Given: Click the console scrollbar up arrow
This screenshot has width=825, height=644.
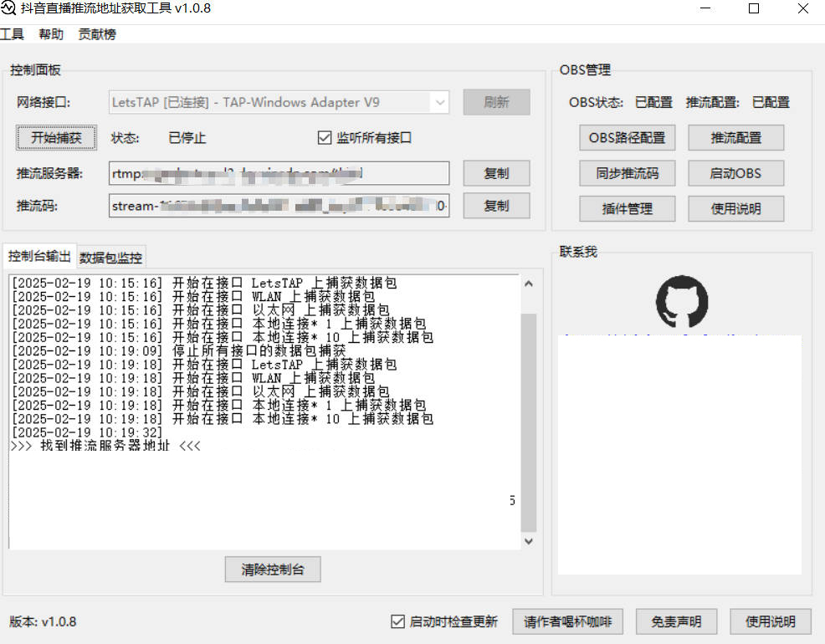Looking at the screenshot, I should [x=529, y=284].
